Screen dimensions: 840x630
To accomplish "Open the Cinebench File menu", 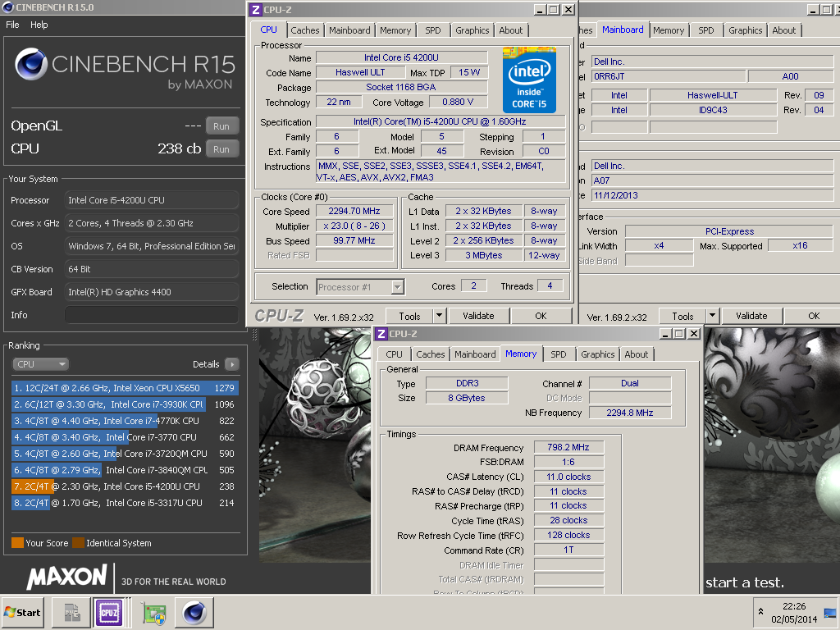I will (12, 25).
